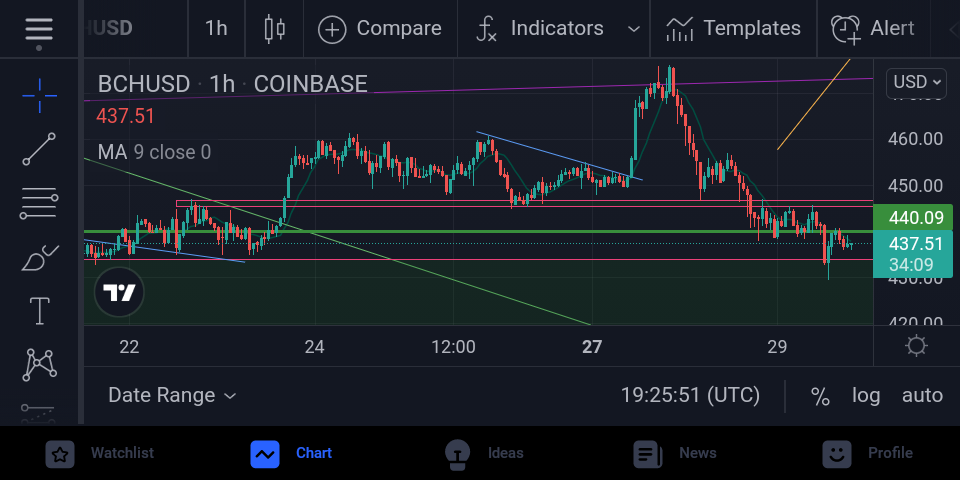Image resolution: width=960 pixels, height=480 pixels.
Task: Change the candlestick chart style
Action: pos(275,29)
